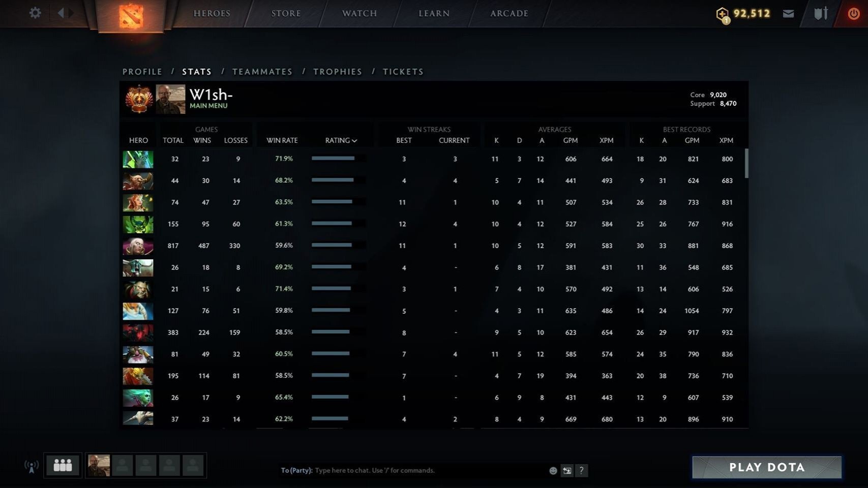Select hero portrait with 68.2% win rate

[138, 181]
